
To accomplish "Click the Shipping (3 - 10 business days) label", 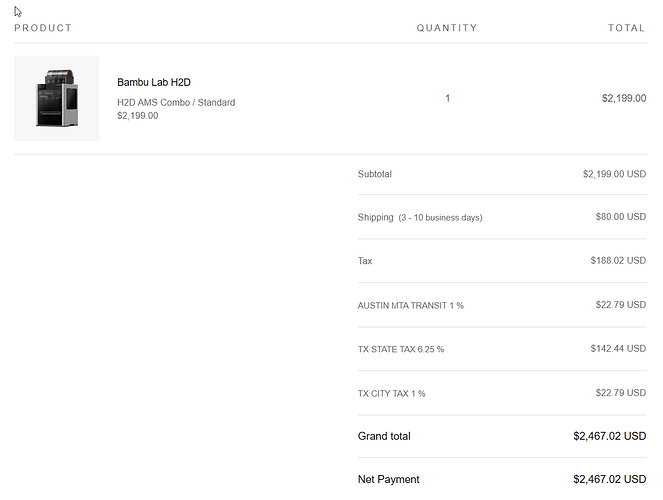I will pyautogui.click(x=420, y=217).
